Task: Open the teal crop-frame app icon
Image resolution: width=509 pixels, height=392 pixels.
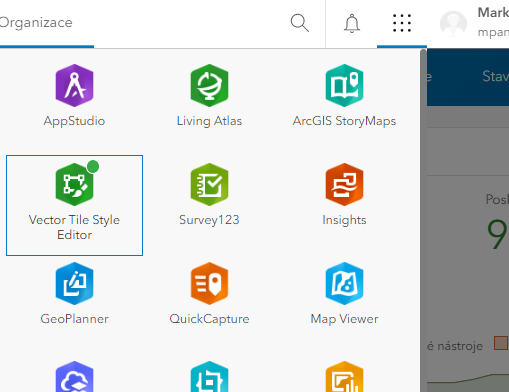Action: (209, 377)
